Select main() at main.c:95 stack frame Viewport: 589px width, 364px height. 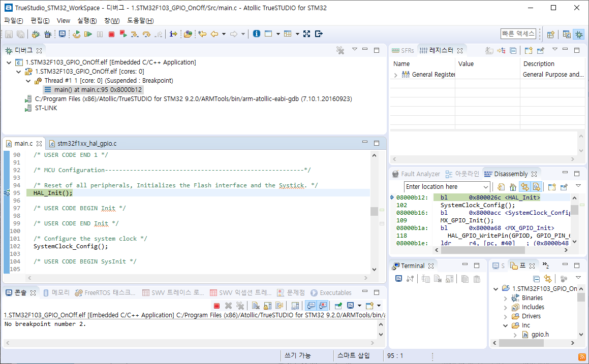pos(98,89)
